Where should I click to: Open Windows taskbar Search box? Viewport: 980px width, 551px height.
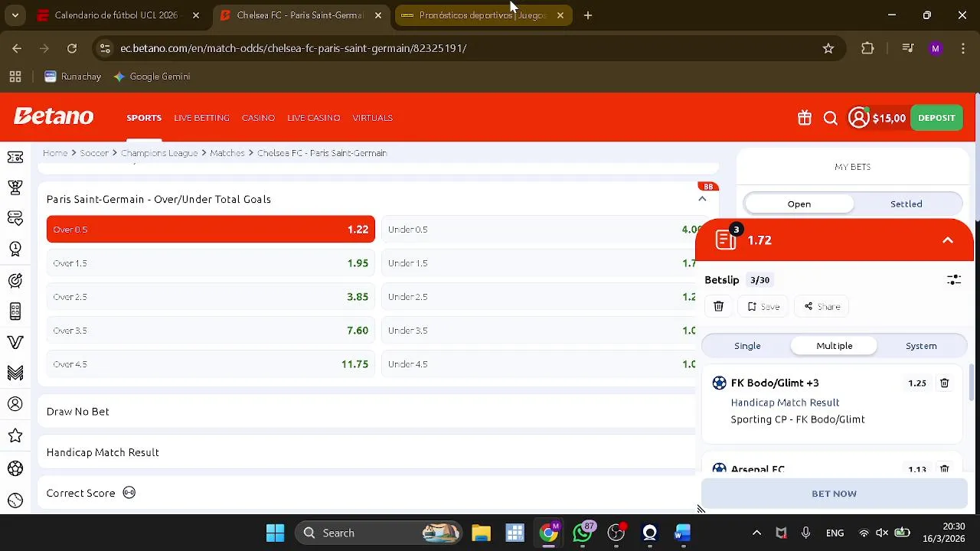(379, 533)
